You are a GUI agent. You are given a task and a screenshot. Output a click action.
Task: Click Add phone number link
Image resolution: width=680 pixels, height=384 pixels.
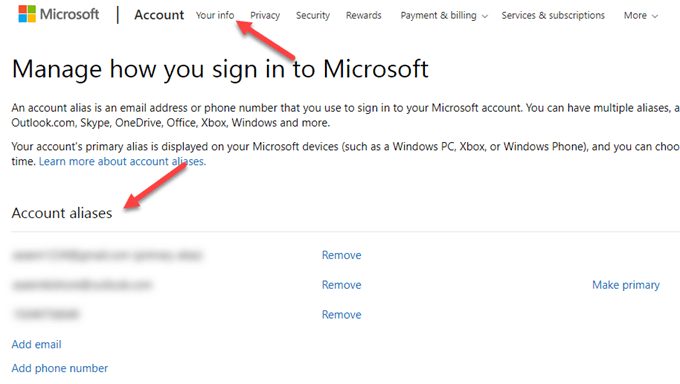pos(60,368)
